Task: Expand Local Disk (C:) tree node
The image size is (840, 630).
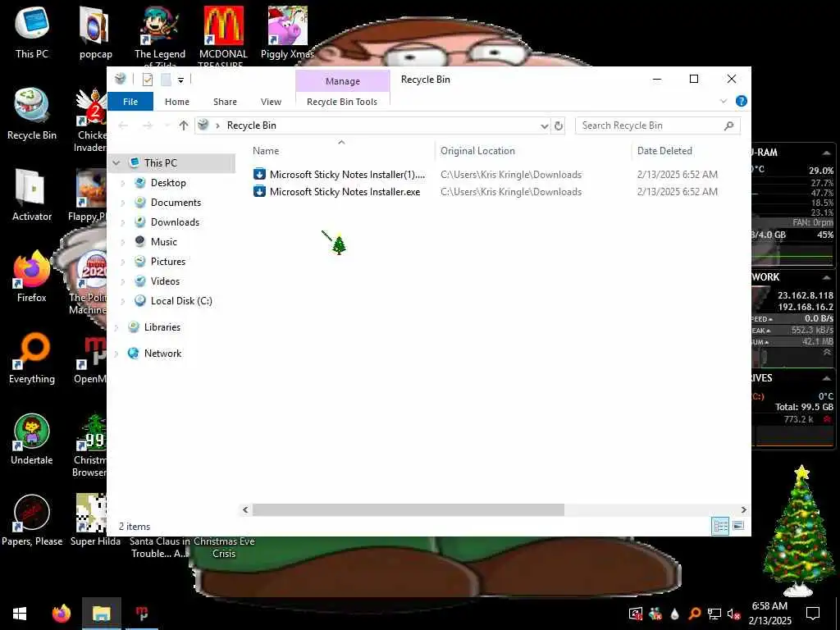Action: (x=123, y=301)
